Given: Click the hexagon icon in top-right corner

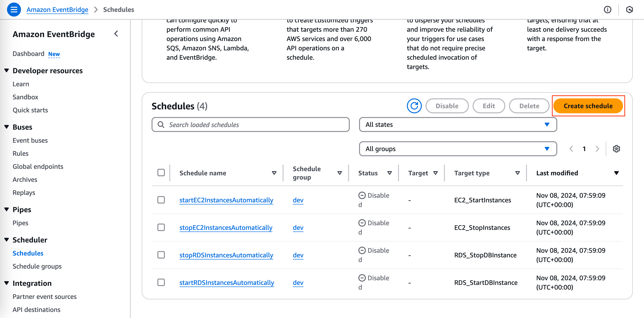Looking at the screenshot, I should [629, 10].
